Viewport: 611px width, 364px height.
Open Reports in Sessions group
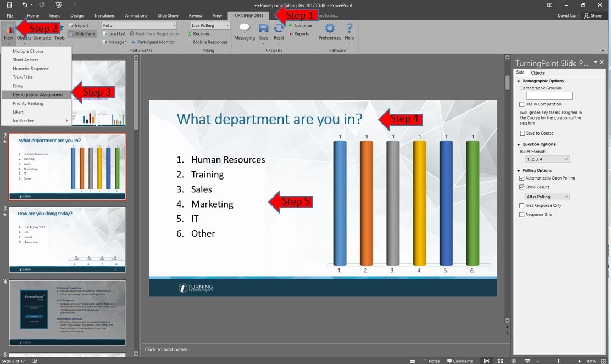(299, 34)
